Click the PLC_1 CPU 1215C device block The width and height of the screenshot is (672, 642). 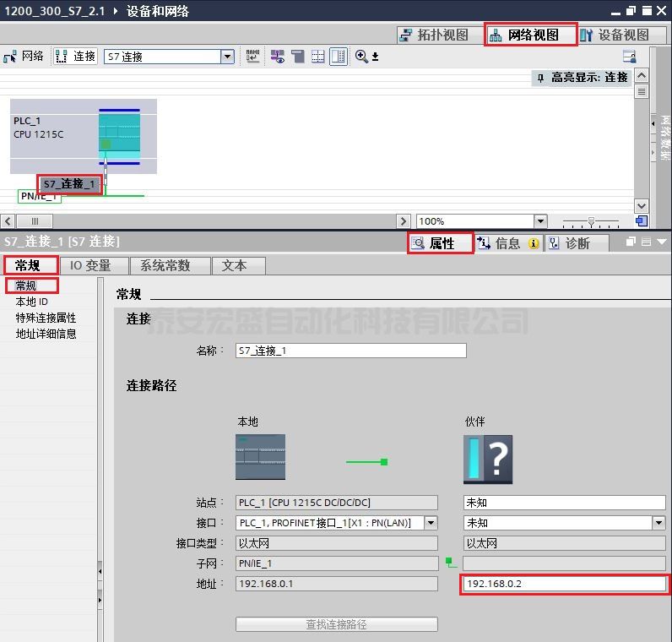point(83,136)
